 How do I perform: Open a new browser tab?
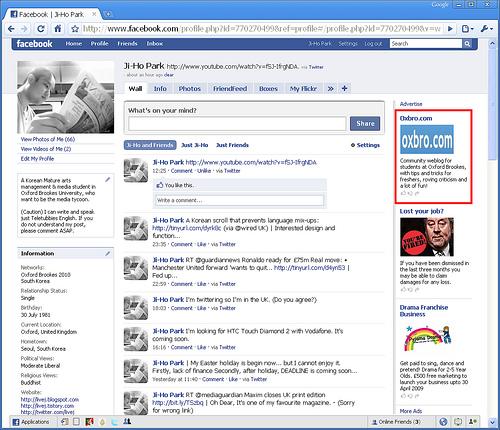(x=108, y=14)
